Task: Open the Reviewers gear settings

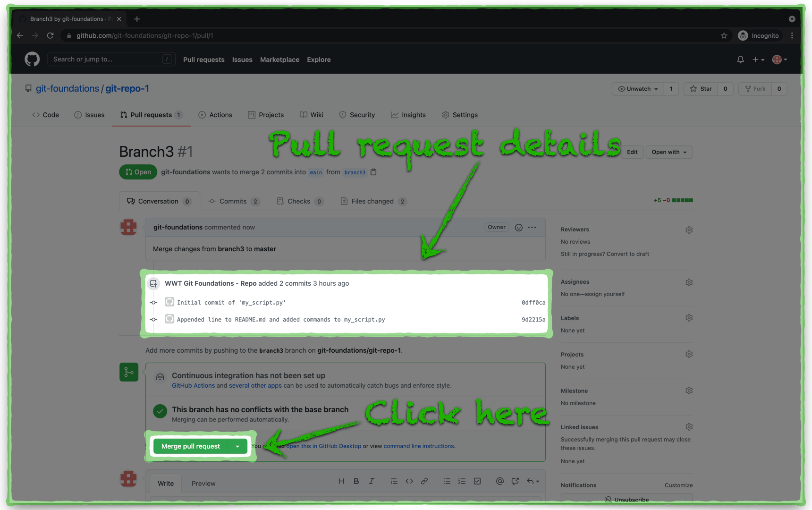Action: coord(689,230)
